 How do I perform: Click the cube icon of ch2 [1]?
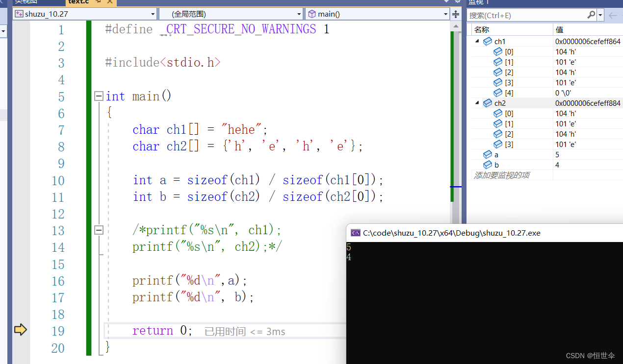498,124
